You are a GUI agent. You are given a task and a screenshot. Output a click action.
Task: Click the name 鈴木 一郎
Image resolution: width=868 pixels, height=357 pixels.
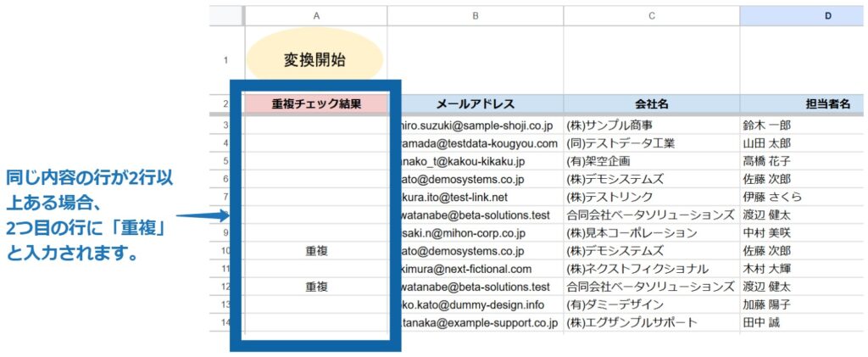[x=766, y=126]
